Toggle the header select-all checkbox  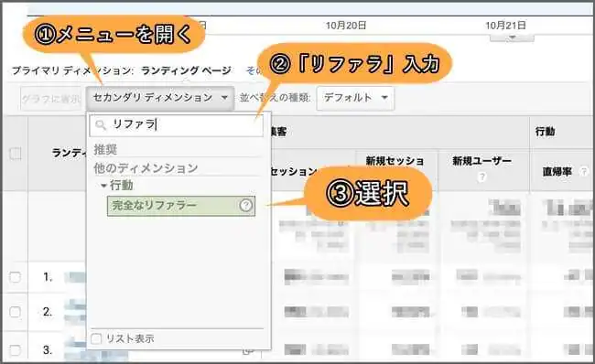pyautogui.click(x=16, y=154)
